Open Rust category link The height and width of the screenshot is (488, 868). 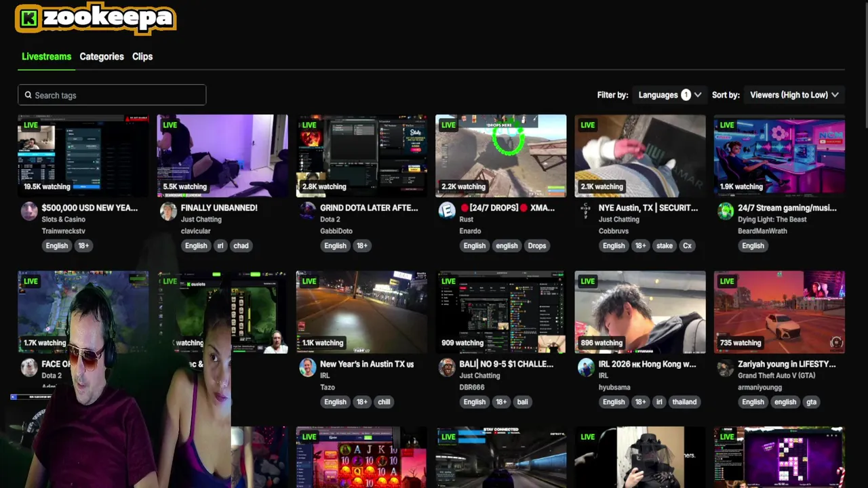tap(467, 220)
